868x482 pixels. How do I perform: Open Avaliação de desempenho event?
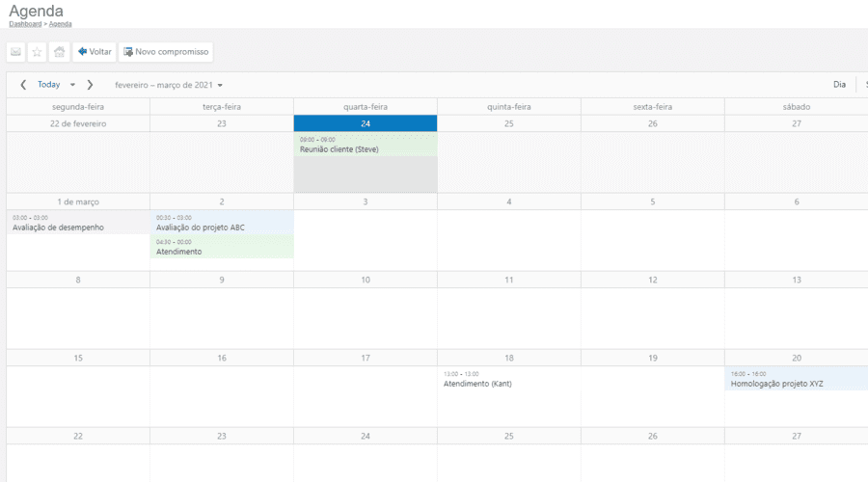[78, 223]
